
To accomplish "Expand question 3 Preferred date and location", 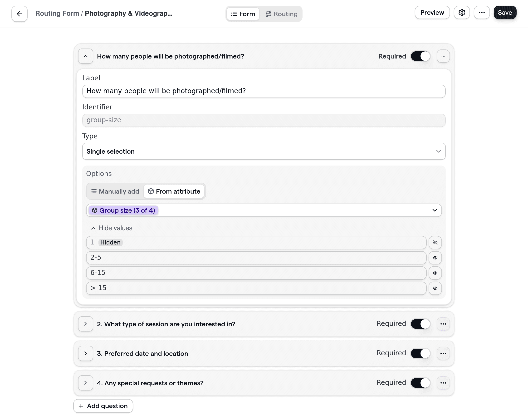I will pyautogui.click(x=85, y=353).
